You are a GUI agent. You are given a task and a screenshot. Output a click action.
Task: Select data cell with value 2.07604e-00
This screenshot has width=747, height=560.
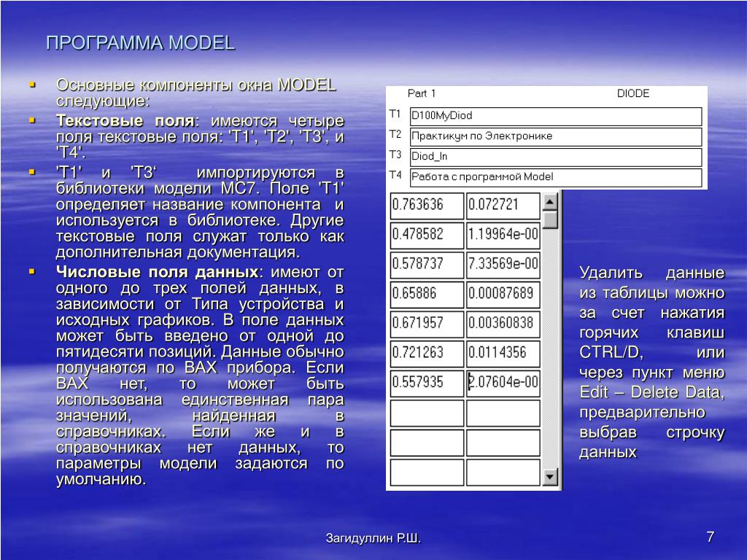click(503, 382)
